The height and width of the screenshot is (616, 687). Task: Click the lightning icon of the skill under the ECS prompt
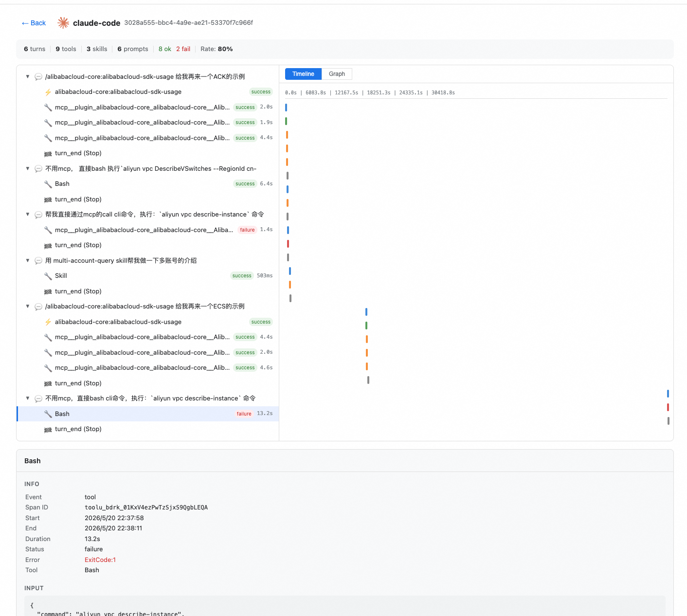(x=48, y=322)
